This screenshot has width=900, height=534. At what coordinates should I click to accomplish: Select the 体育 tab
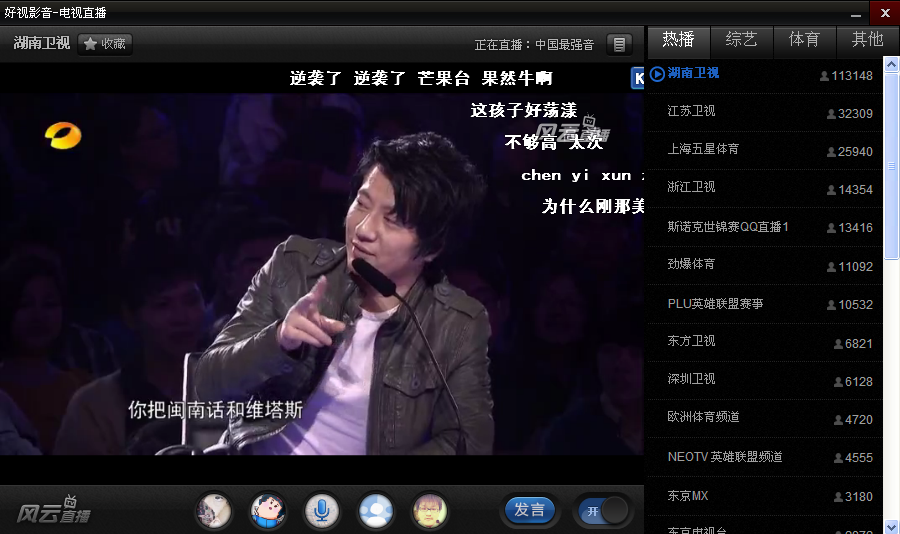(804, 40)
